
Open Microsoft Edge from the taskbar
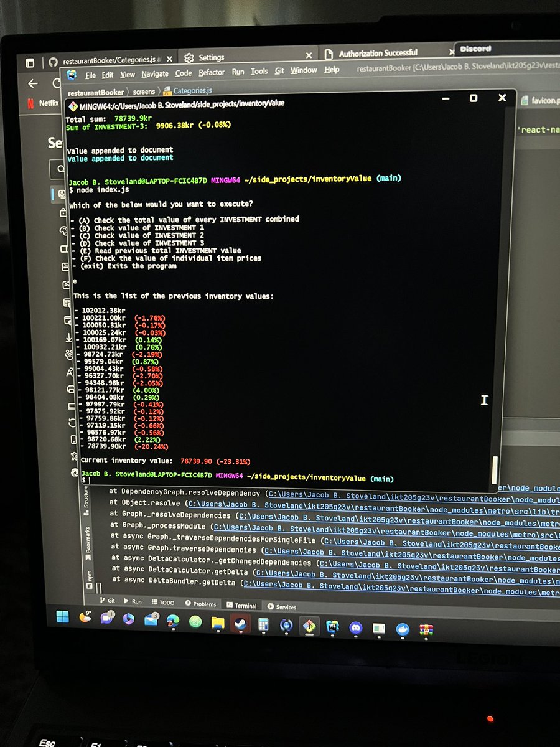(174, 621)
